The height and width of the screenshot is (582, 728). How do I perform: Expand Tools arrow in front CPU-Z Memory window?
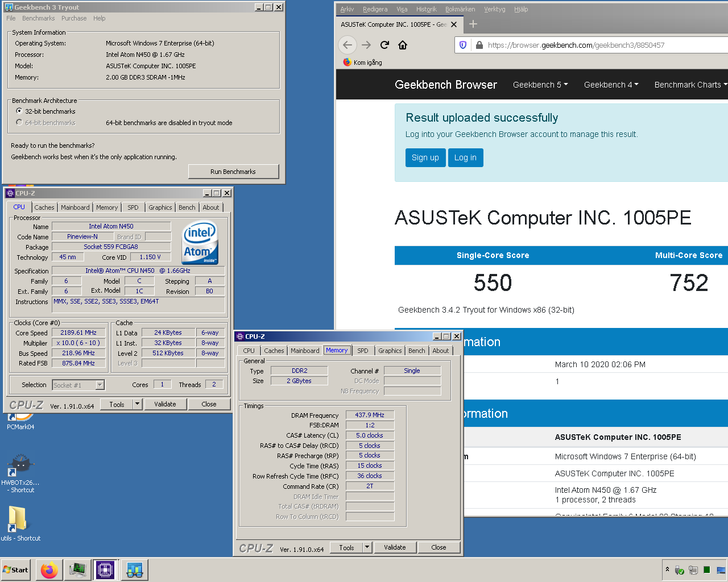(367, 547)
